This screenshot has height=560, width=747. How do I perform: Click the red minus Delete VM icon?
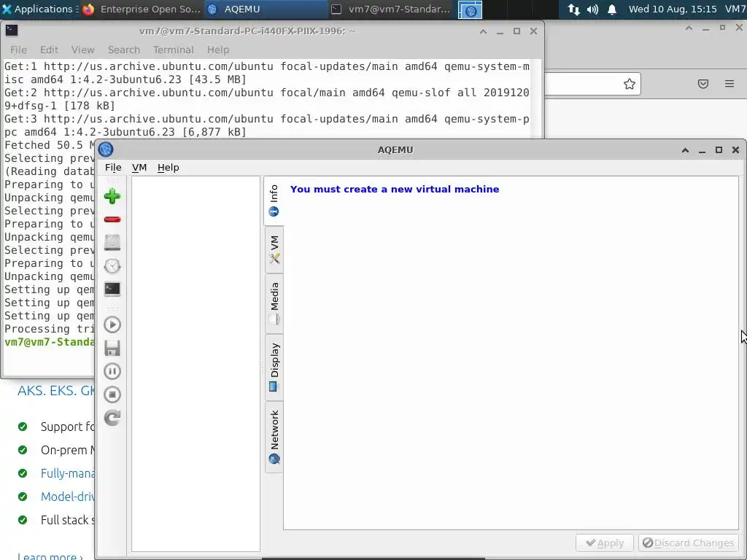coord(112,219)
